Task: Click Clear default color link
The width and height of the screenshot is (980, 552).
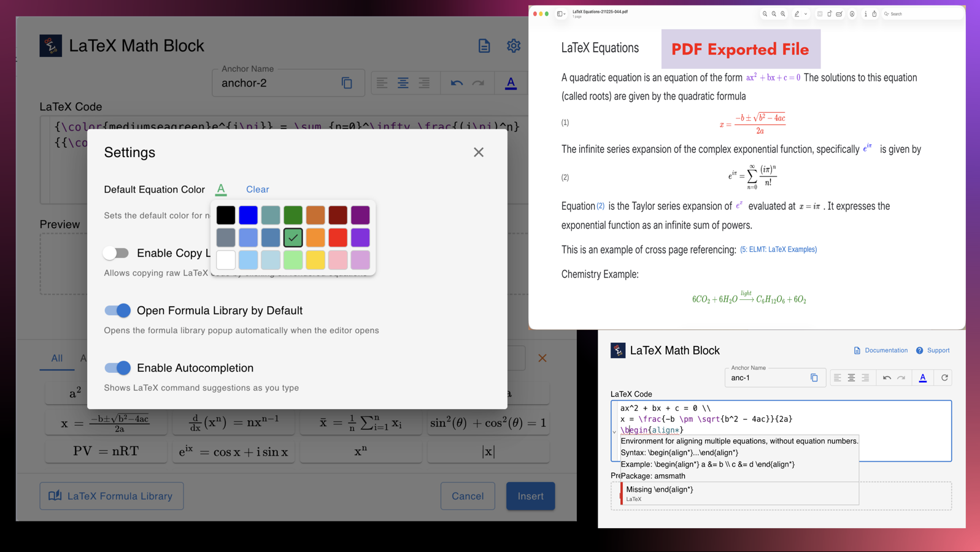Action: point(258,190)
